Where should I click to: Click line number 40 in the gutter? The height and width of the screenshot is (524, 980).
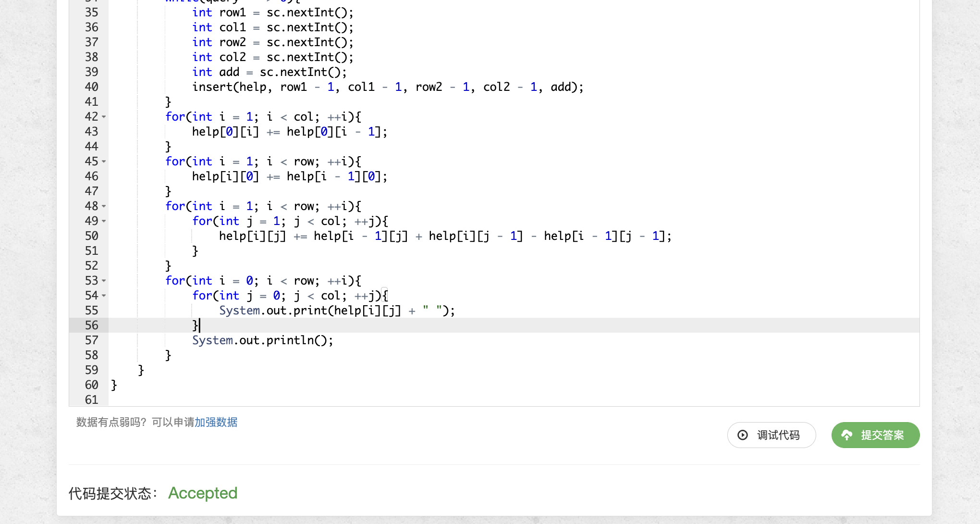(91, 87)
